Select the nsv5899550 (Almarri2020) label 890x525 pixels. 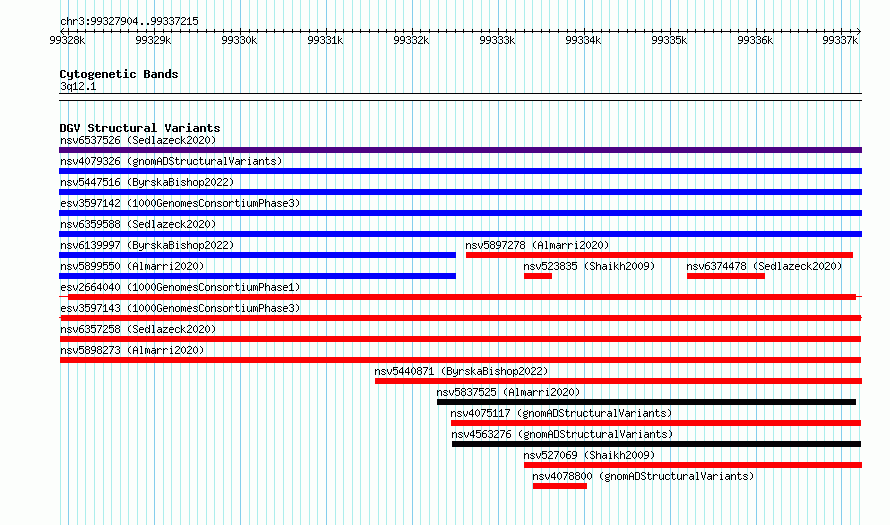pyautogui.click(x=132, y=266)
